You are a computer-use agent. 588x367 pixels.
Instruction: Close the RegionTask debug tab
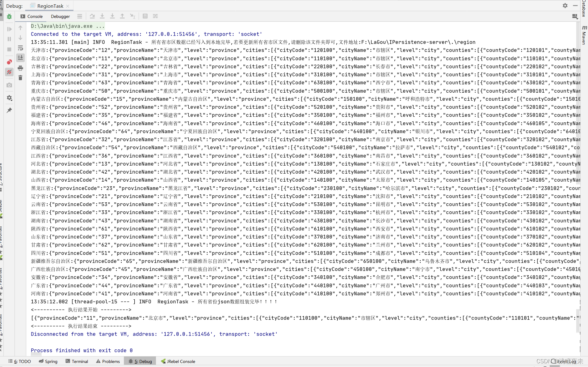(68, 6)
